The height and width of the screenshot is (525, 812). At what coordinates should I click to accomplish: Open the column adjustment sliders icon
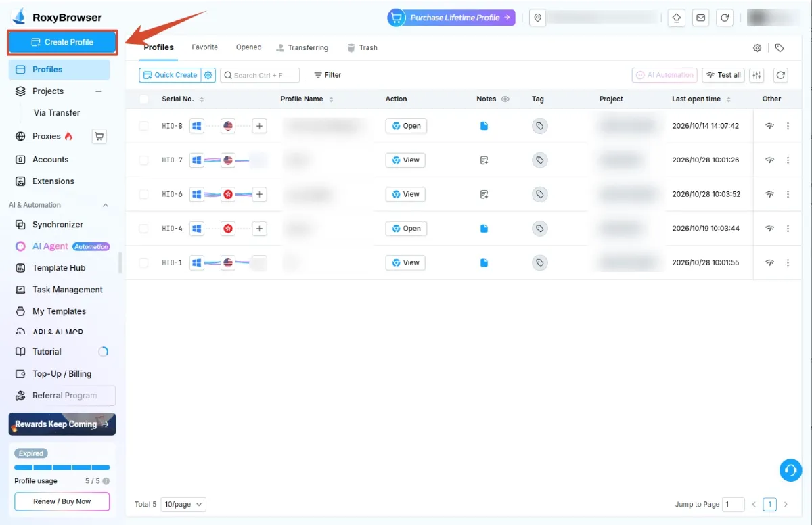point(757,75)
